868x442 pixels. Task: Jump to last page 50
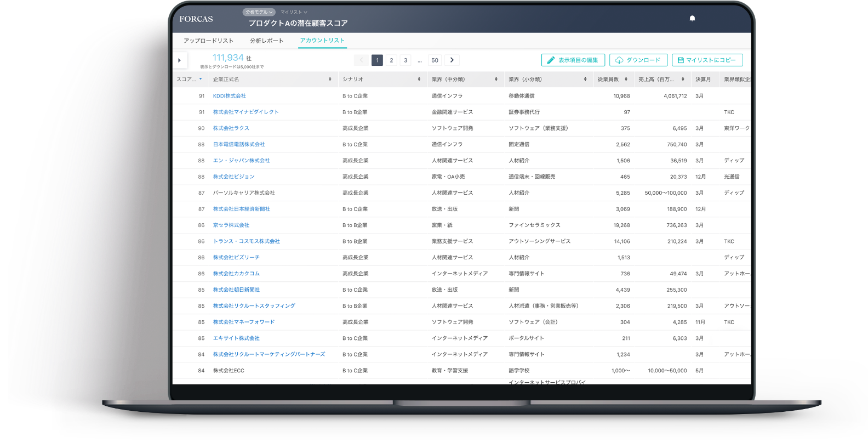pyautogui.click(x=435, y=60)
